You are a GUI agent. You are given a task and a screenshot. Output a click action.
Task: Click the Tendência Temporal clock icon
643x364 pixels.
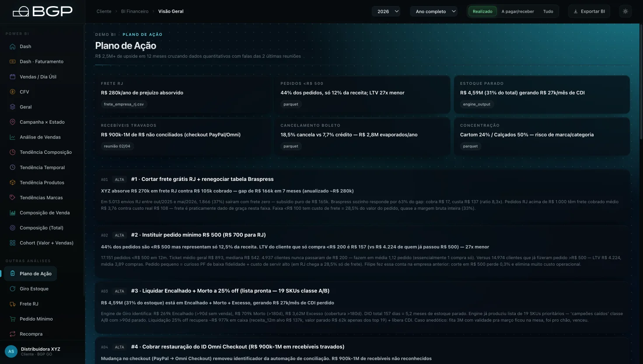point(13,167)
